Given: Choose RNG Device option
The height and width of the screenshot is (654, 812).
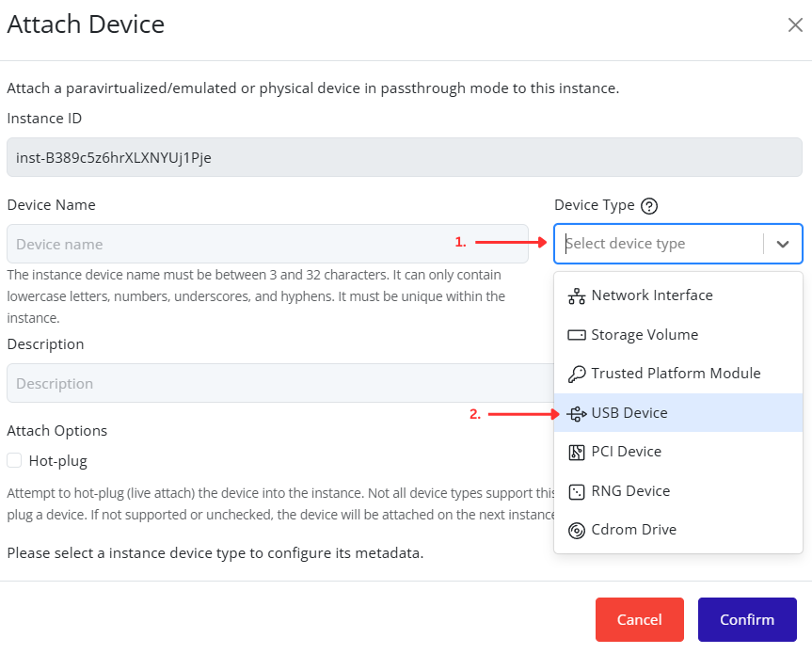Looking at the screenshot, I should [677, 491].
